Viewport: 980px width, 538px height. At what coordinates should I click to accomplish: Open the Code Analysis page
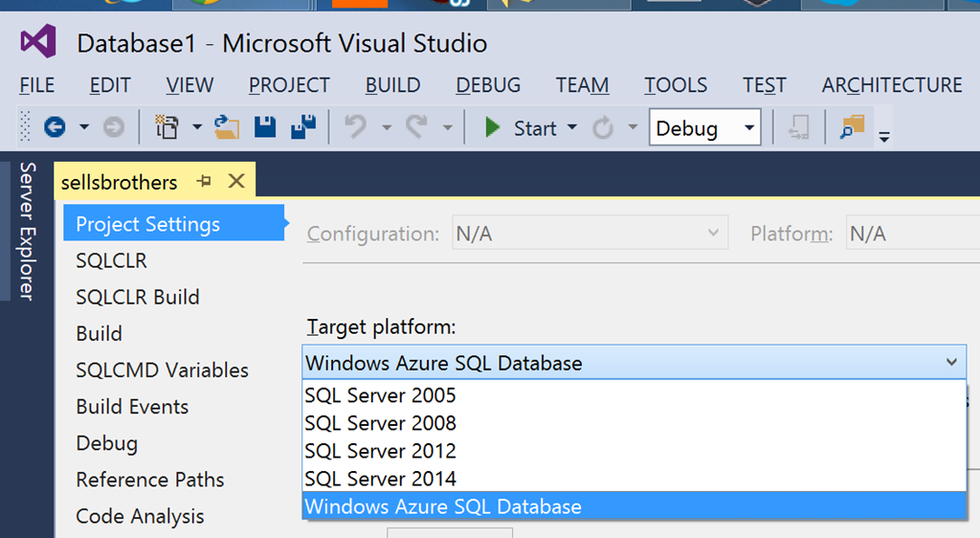tap(140, 516)
